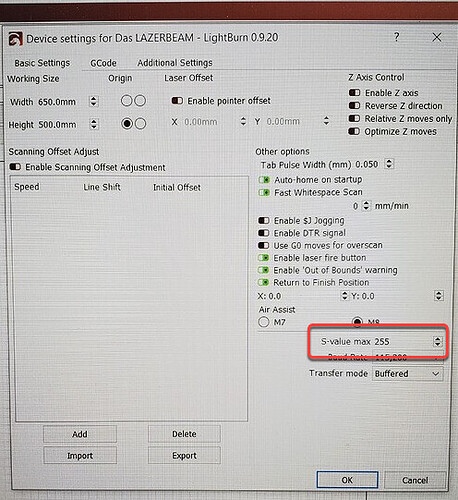
Task: Click the Return position Y spinner
Action: click(x=439, y=296)
